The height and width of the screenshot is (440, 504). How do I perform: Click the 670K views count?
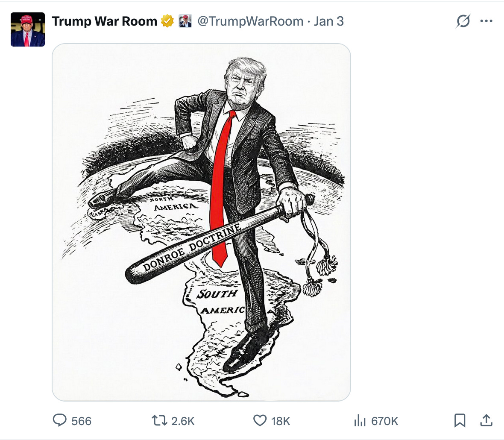[385, 421]
